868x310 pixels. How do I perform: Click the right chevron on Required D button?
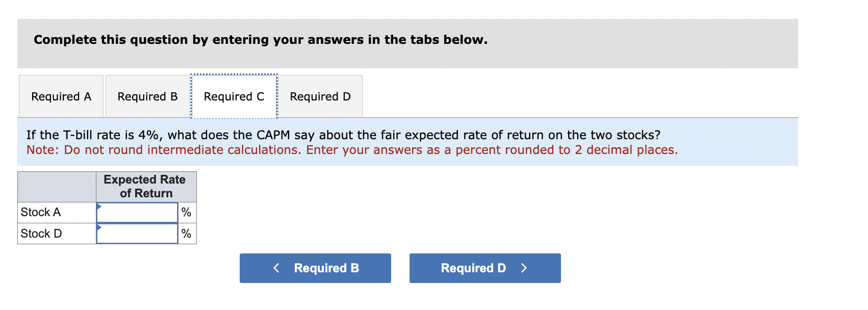[524, 268]
